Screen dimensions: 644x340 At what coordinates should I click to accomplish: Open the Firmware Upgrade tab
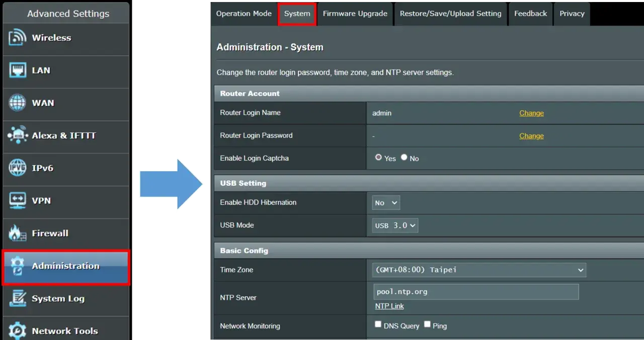355,14
